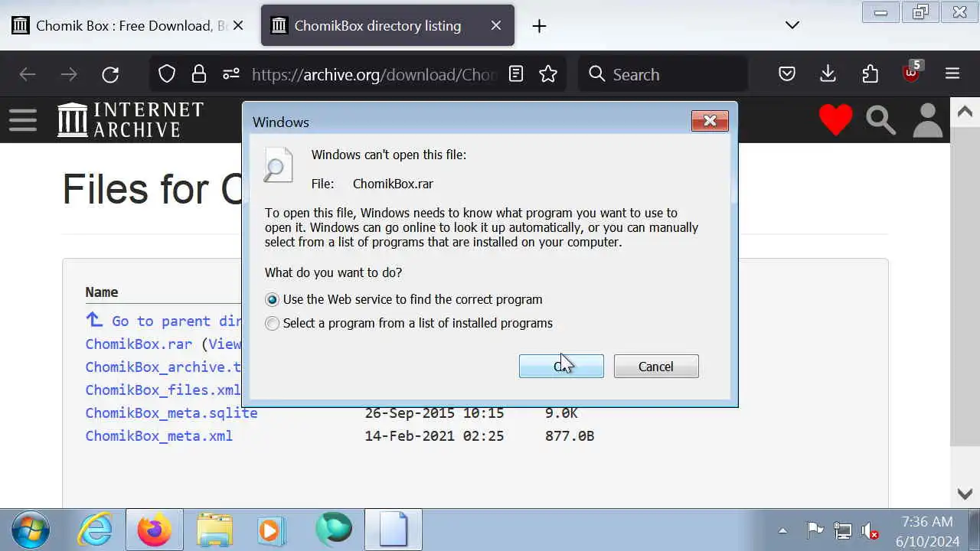Open the extensions puzzle icon

(x=870, y=74)
